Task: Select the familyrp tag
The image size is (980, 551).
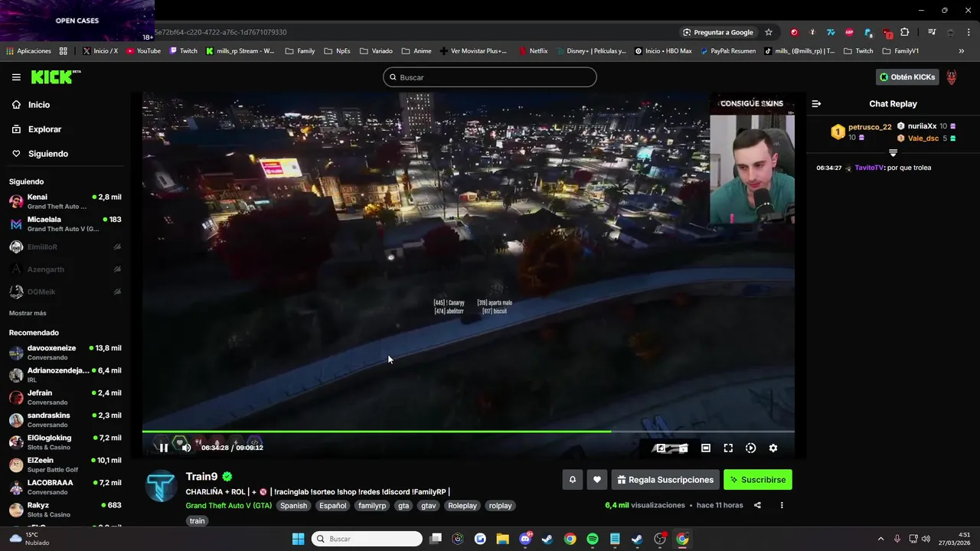Action: coord(372,506)
